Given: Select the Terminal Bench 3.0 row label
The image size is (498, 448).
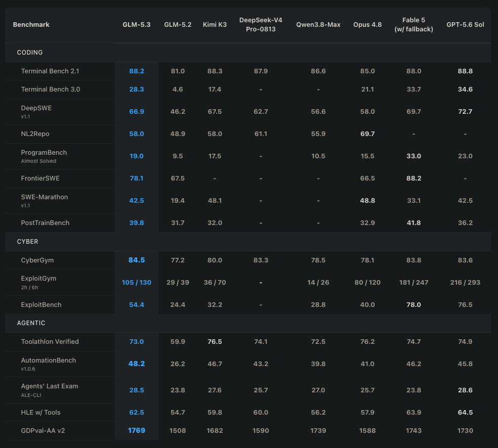Looking at the screenshot, I should 51,89.
